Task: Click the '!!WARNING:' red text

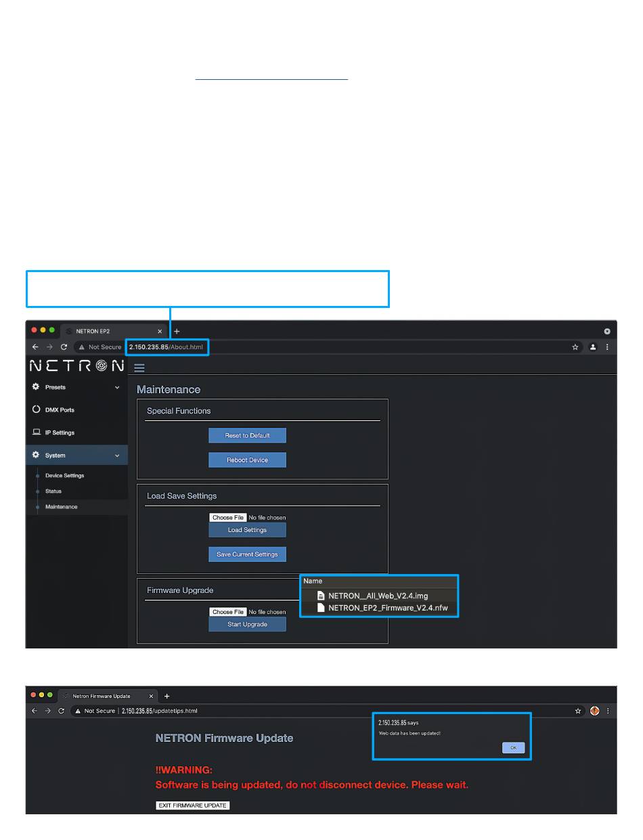Action: coord(184,770)
